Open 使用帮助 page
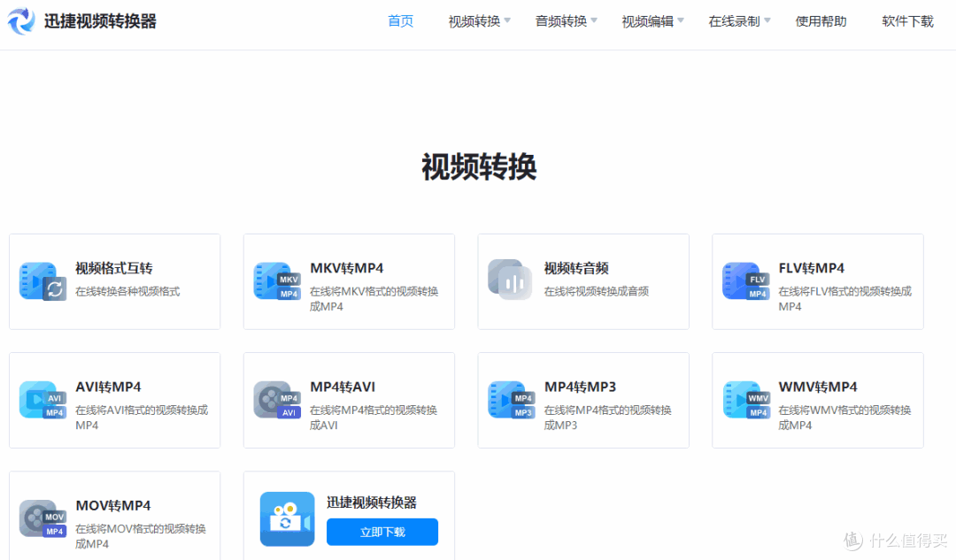Viewport: 956px width, 560px height. [821, 21]
